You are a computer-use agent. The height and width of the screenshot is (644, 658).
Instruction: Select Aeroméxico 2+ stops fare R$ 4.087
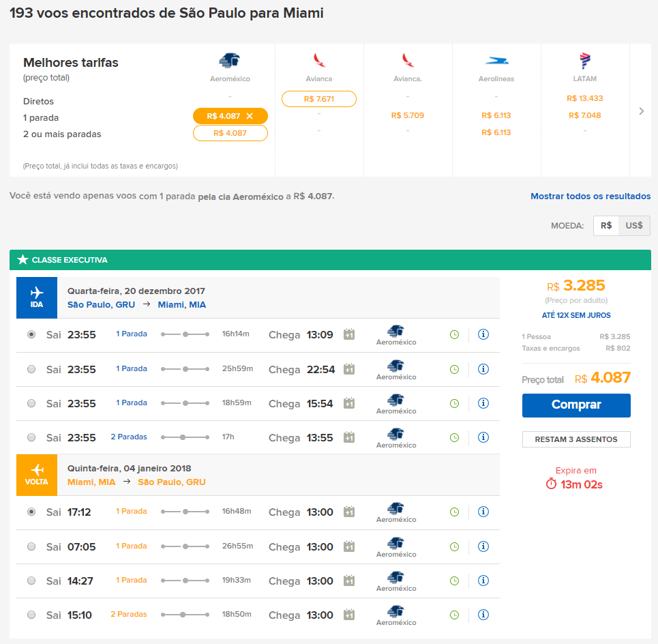coord(230,133)
